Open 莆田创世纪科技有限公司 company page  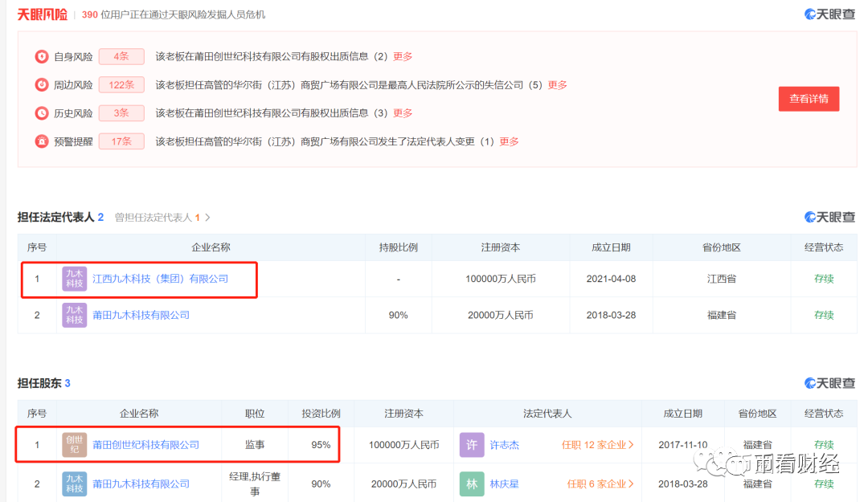(145, 444)
